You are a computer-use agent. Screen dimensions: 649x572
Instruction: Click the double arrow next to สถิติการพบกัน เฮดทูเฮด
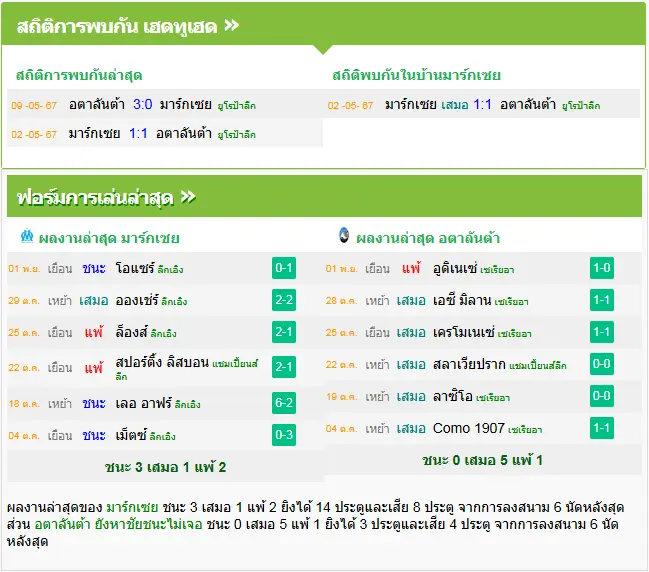[232, 25]
